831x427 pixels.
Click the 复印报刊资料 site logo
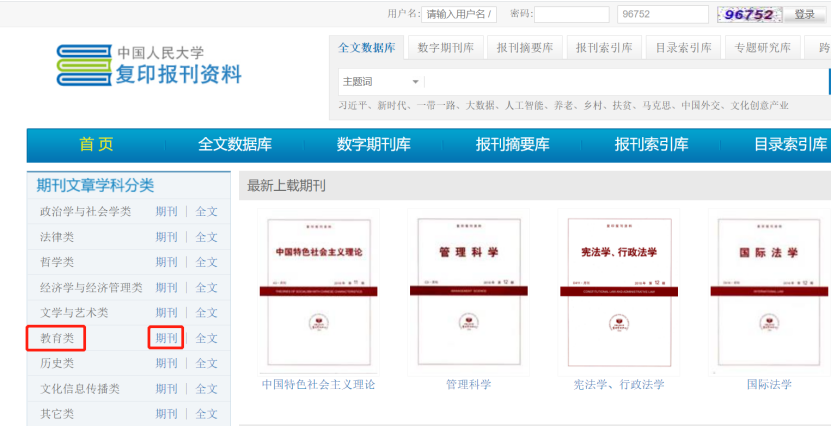tap(149, 66)
